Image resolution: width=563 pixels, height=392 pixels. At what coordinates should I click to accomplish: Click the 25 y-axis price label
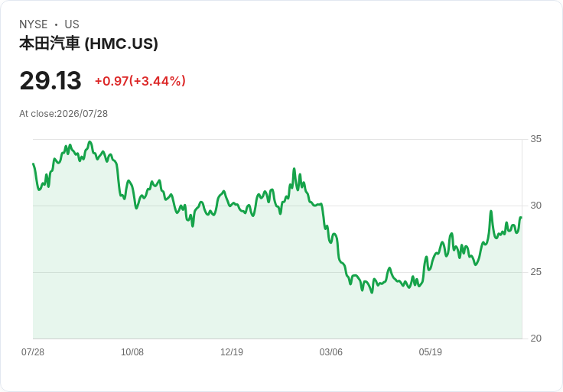535,272
